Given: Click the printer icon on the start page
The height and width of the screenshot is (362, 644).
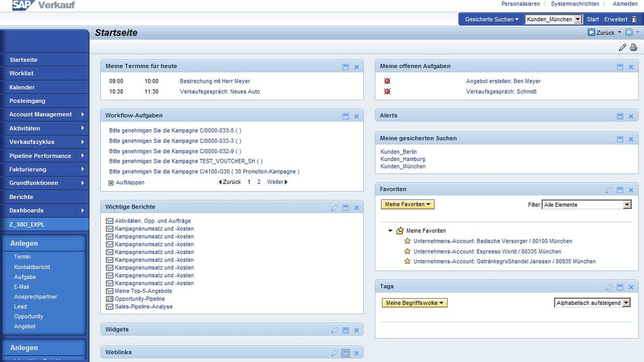Looking at the screenshot, I should click(634, 47).
